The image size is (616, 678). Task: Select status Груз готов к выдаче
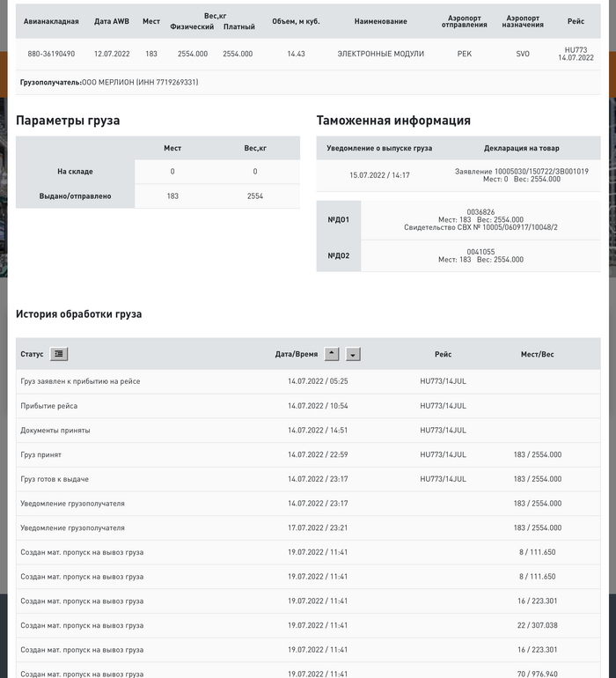55,479
